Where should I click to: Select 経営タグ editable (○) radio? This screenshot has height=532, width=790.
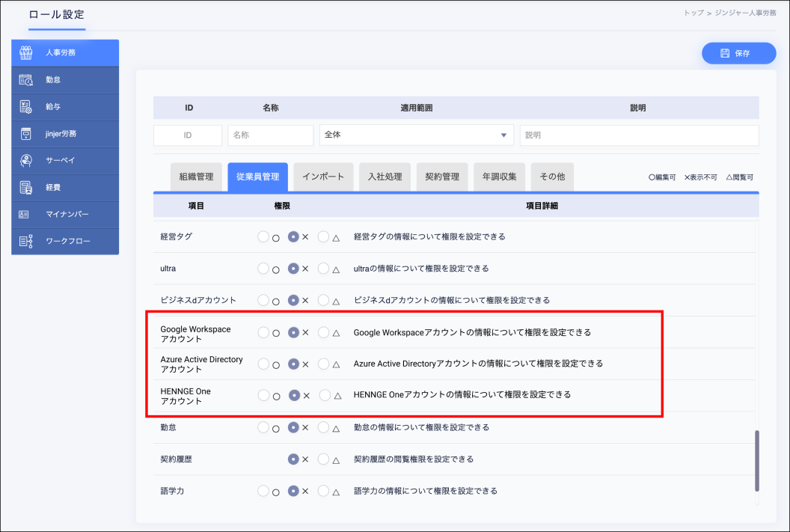(x=263, y=236)
